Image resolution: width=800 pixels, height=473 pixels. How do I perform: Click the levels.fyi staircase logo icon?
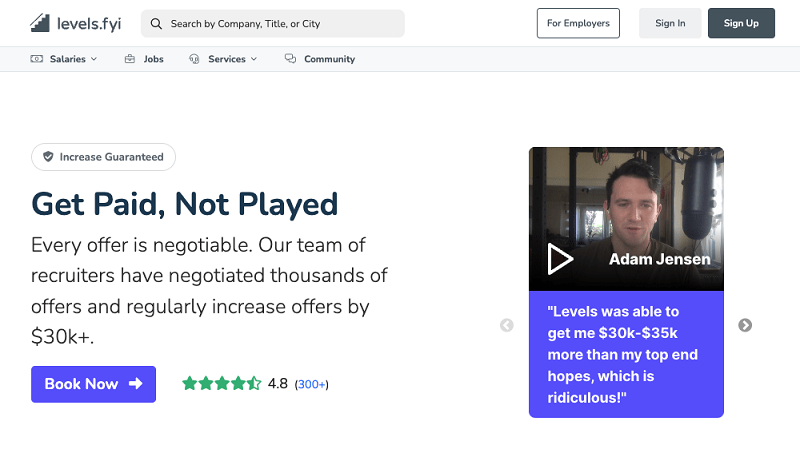(x=40, y=23)
